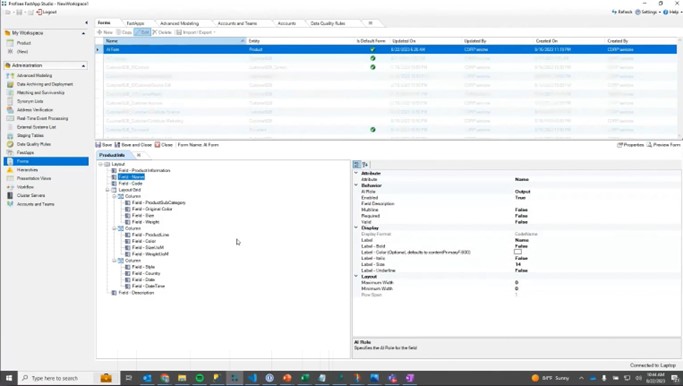Open the Properties panel button
Viewport: 683px width, 386px height.
click(x=630, y=145)
